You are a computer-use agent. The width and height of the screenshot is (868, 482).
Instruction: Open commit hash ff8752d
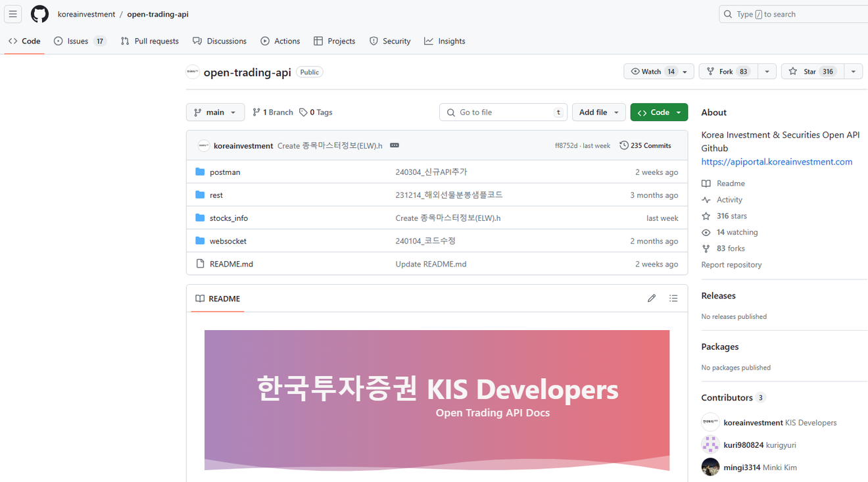pyautogui.click(x=566, y=146)
